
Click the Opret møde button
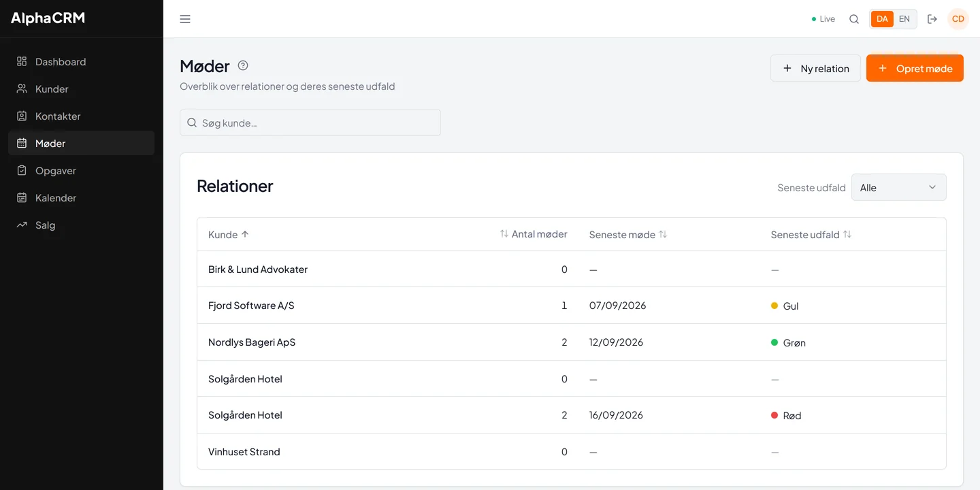click(x=915, y=68)
